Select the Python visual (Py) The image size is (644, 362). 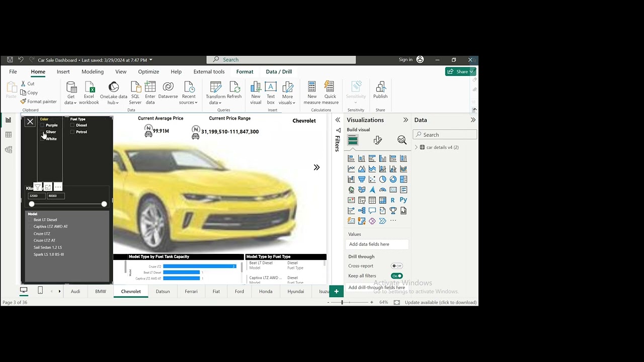click(404, 200)
